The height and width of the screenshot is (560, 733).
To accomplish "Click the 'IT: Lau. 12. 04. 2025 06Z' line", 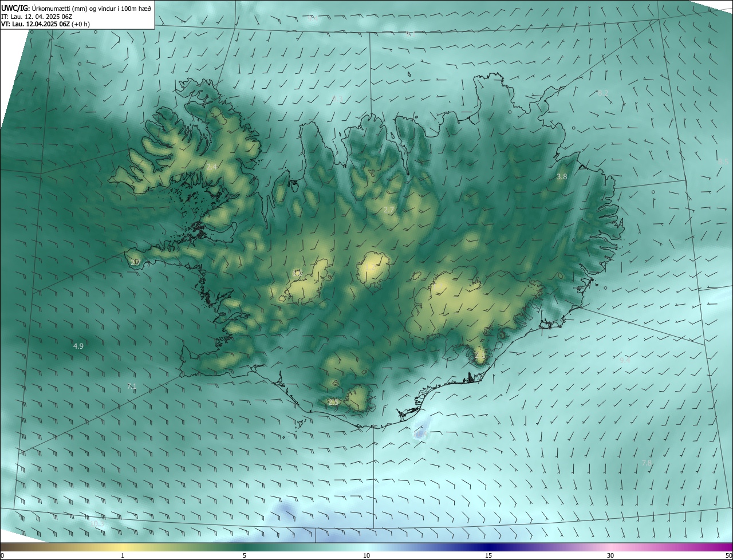I will [x=36, y=16].
